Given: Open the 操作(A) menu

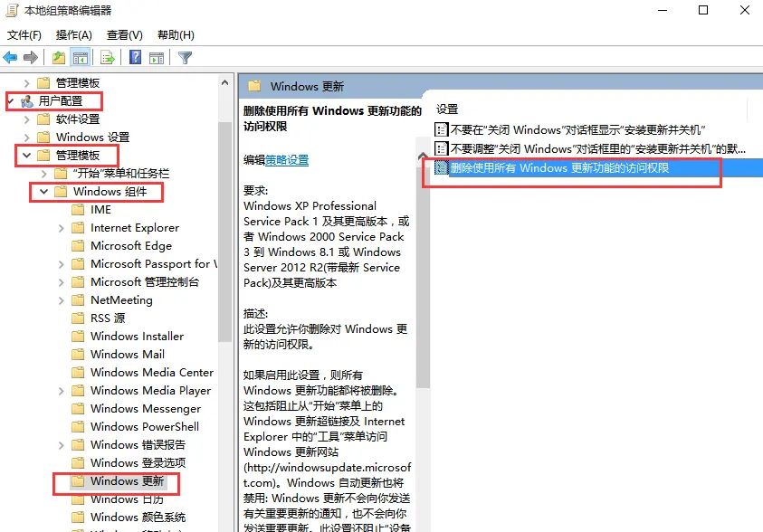Looking at the screenshot, I should click(x=74, y=35).
